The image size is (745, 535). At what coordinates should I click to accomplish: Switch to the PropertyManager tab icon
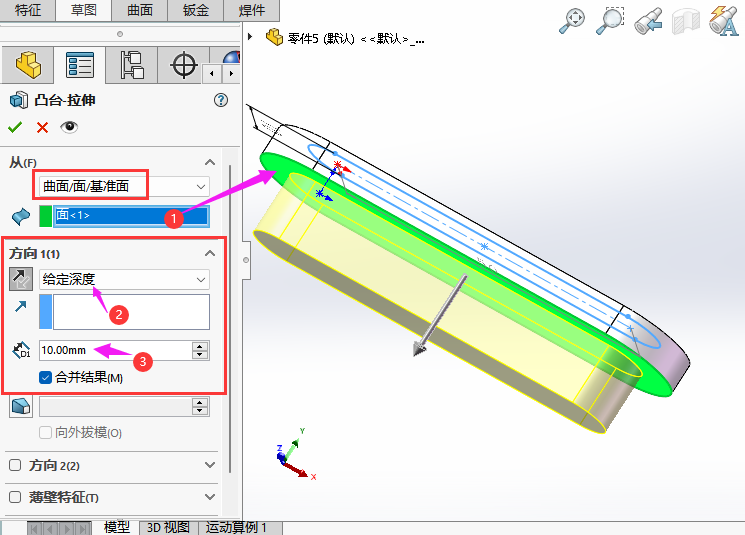pos(80,65)
